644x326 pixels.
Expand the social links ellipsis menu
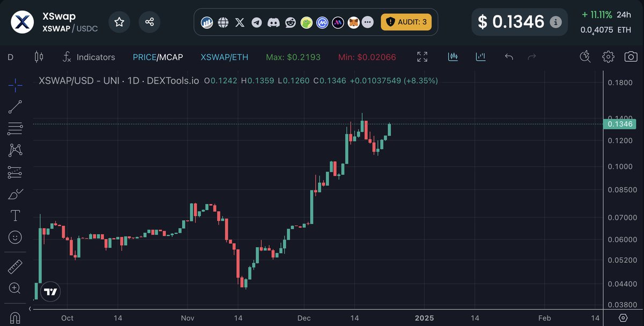click(x=368, y=23)
